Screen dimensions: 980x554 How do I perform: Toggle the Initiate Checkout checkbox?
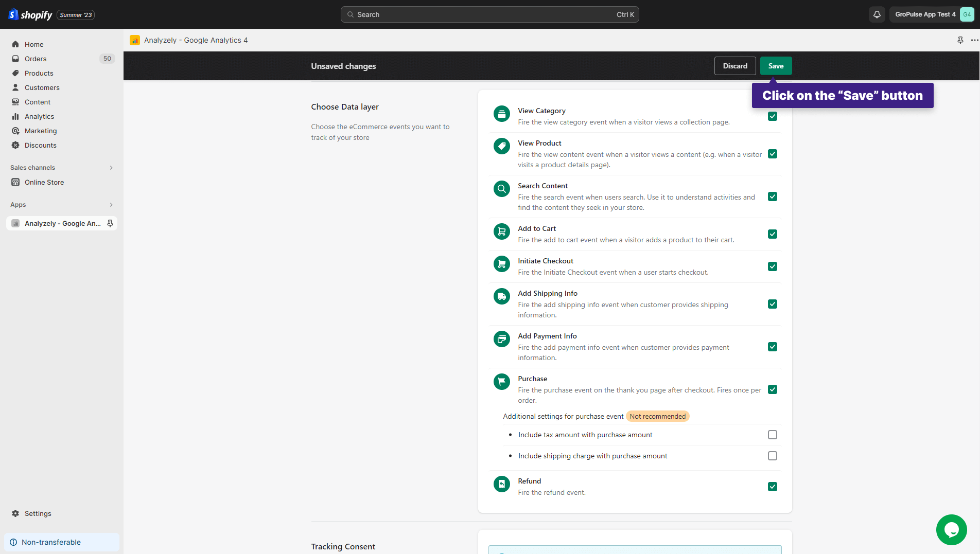pyautogui.click(x=772, y=266)
